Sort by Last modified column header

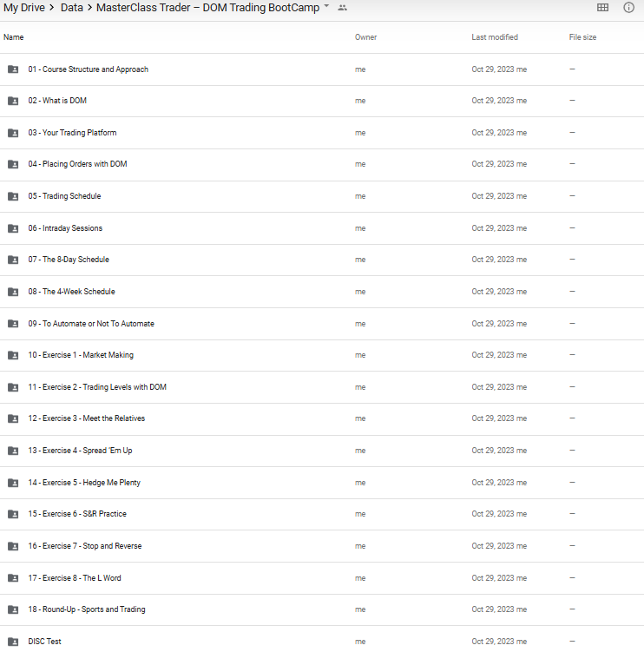(495, 37)
